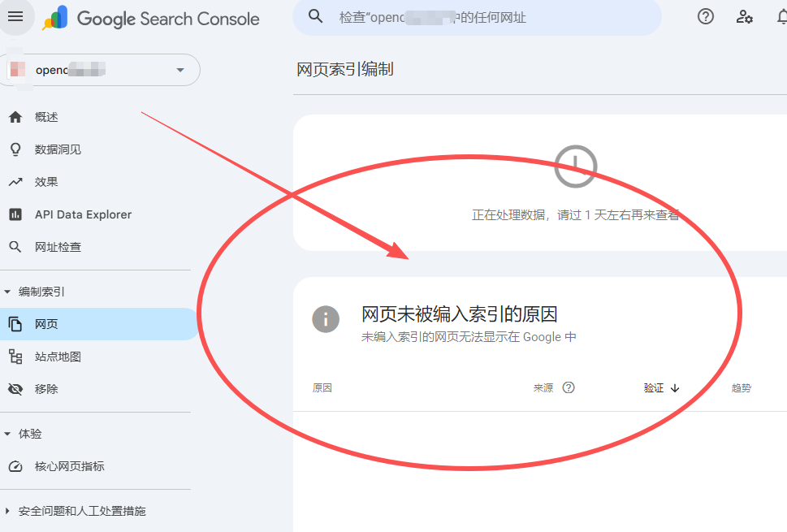Open user and permissions settings icon
The width and height of the screenshot is (787, 532).
[744, 16]
